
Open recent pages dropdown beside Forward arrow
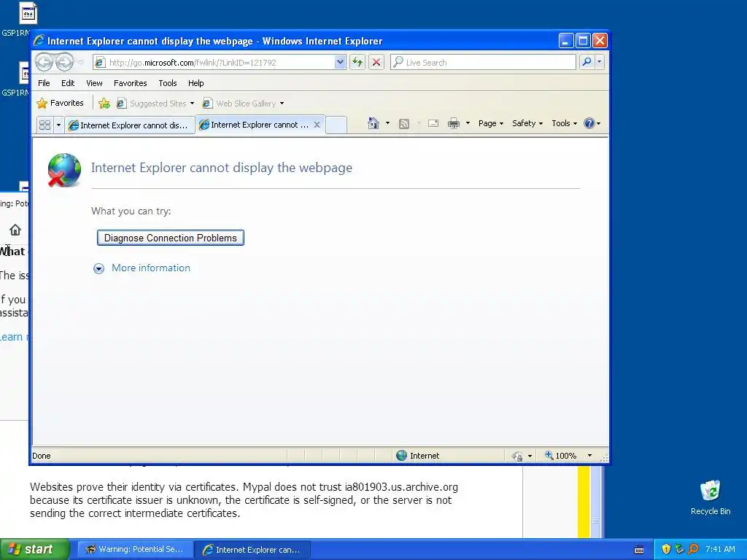tap(80, 63)
